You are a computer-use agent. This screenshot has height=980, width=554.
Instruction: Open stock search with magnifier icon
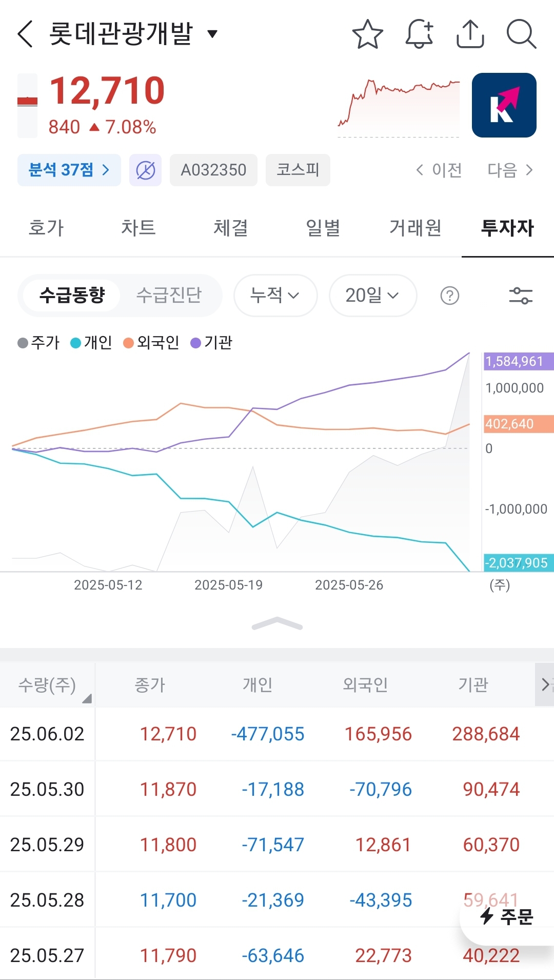(521, 34)
